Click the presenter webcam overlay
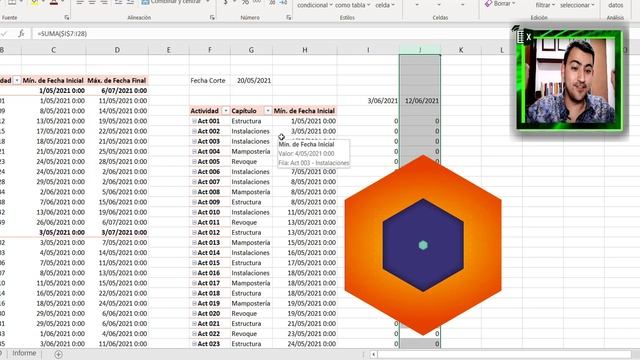The image size is (640, 360). pyautogui.click(x=570, y=80)
